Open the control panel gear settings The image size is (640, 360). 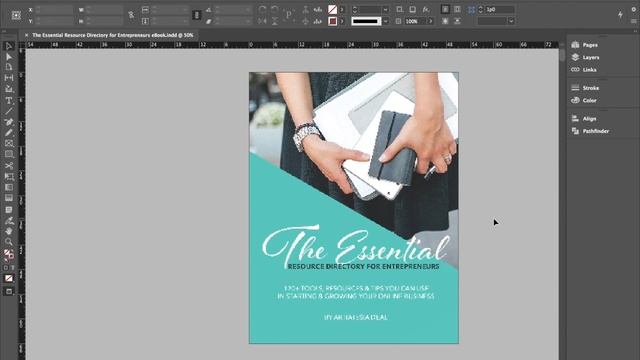[x=634, y=9]
